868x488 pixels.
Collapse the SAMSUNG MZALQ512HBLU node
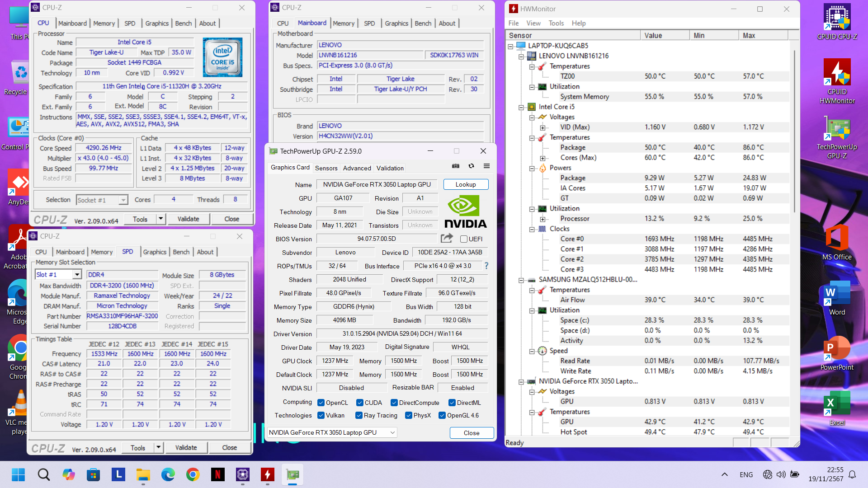point(521,280)
